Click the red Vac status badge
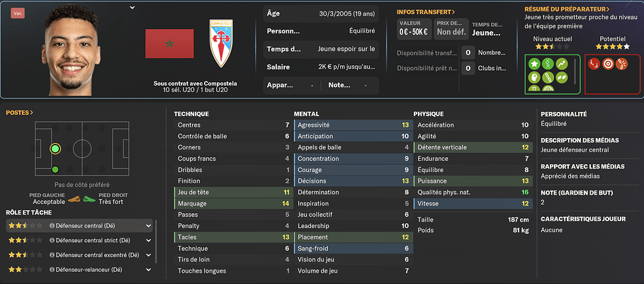The height and width of the screenshot is (284, 644). tap(18, 13)
